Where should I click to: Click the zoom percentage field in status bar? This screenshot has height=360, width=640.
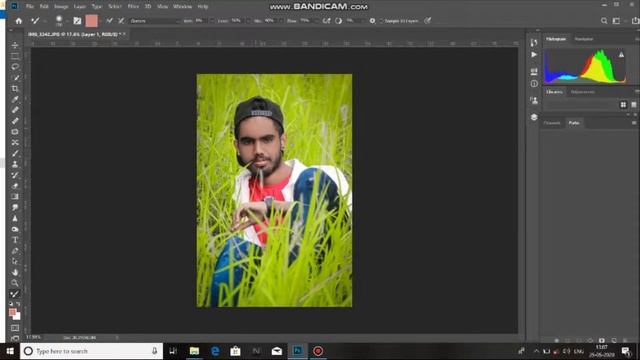point(33,338)
